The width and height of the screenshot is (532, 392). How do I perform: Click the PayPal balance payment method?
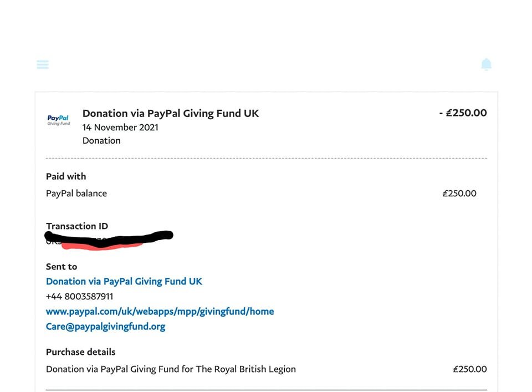[x=76, y=194]
